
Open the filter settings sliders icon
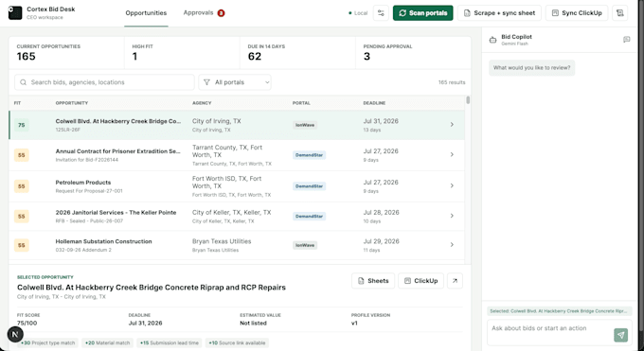[381, 13]
